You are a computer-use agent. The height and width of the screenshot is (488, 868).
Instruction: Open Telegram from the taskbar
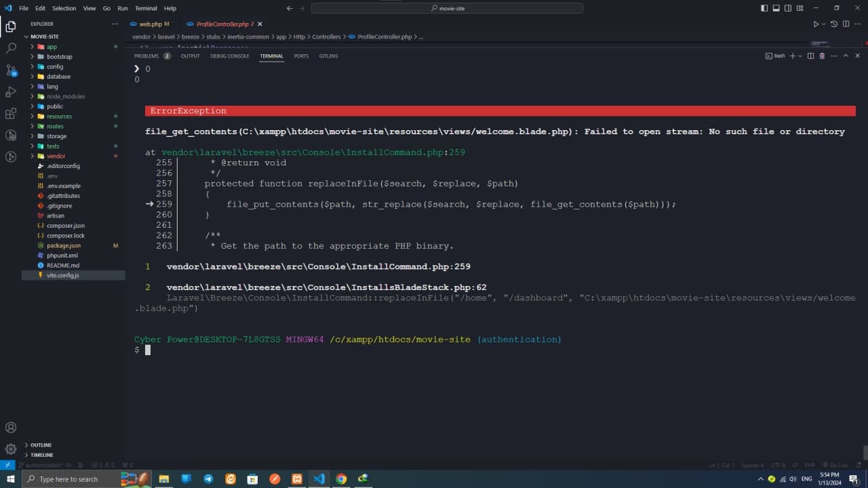pos(208,479)
